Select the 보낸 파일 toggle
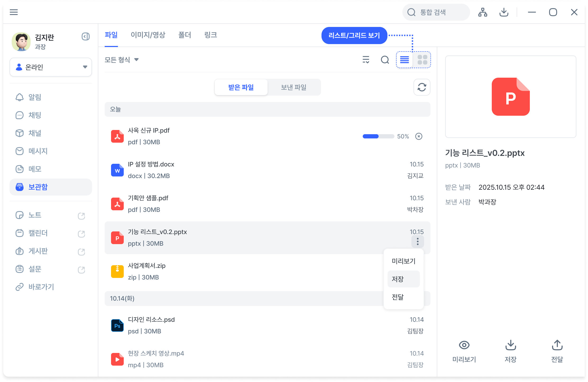The image size is (588, 382). pyautogui.click(x=294, y=87)
